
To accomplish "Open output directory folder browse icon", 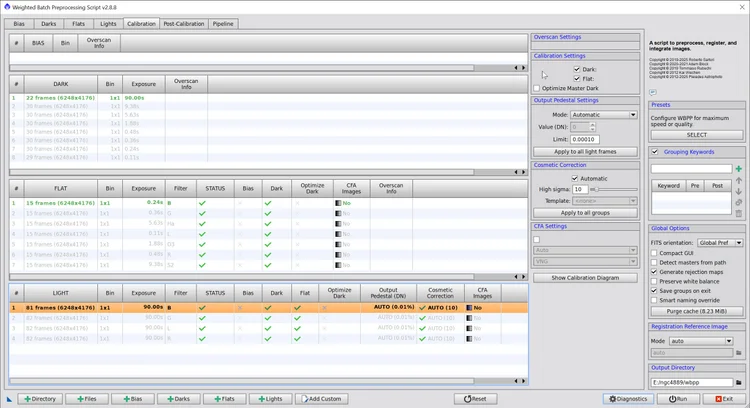I will (x=739, y=382).
